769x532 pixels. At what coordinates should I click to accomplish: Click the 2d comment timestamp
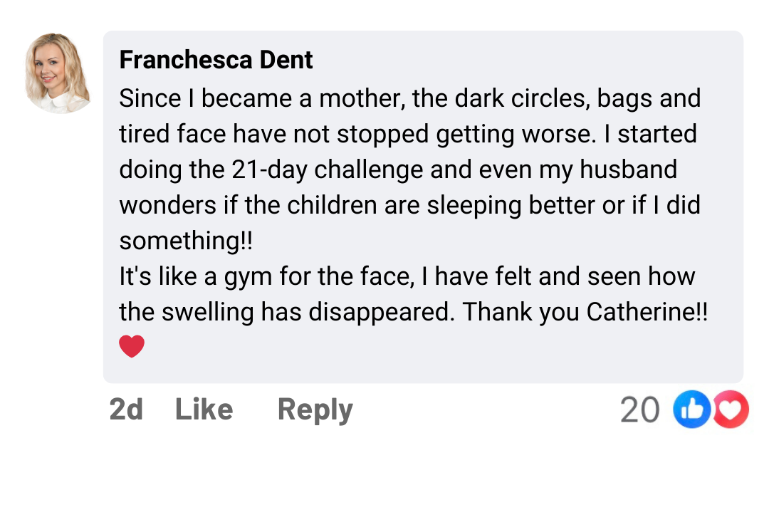126,410
